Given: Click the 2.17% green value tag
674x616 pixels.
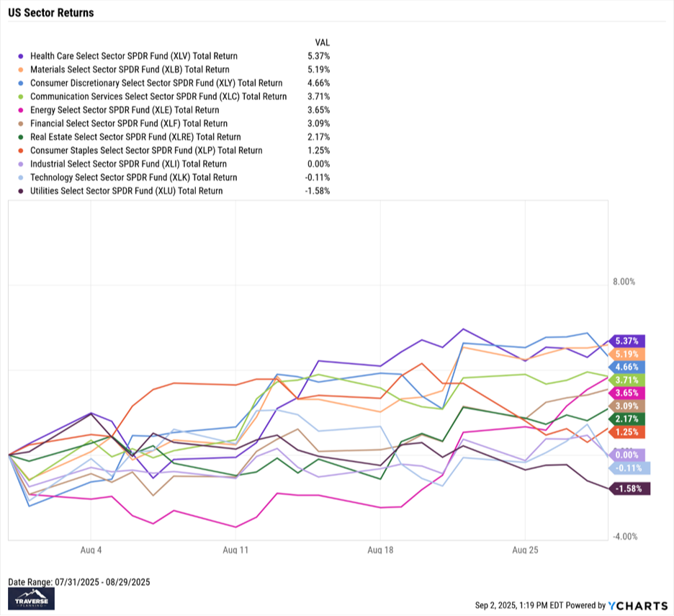Looking at the screenshot, I should click(x=628, y=419).
